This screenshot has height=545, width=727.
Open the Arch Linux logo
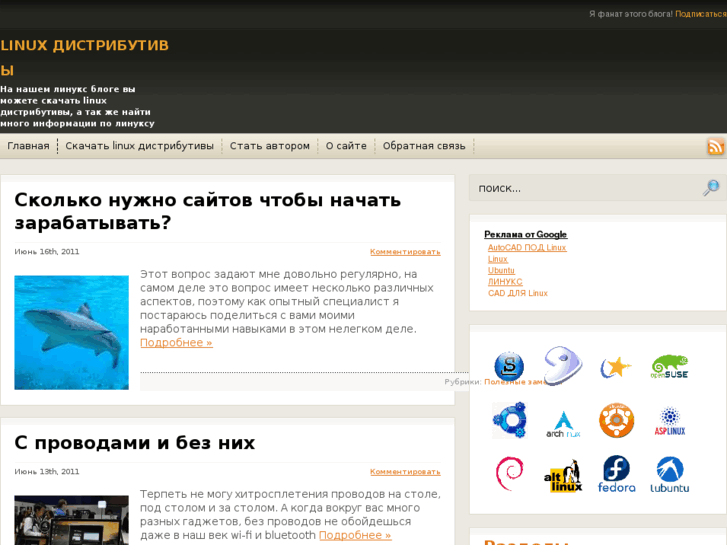563,424
